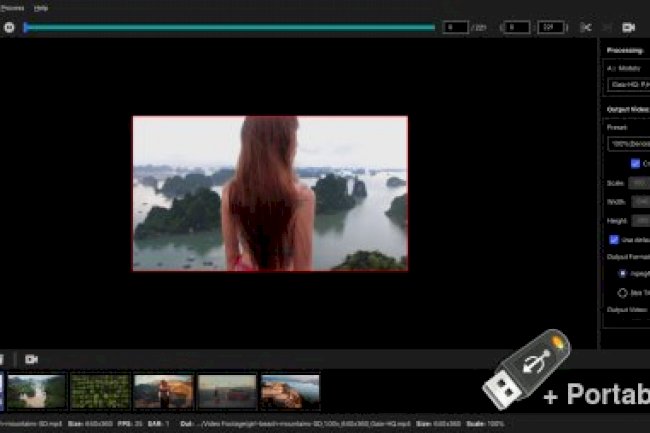Expand the AI Models dropdown
The height and width of the screenshot is (433, 650).
pyautogui.click(x=628, y=85)
